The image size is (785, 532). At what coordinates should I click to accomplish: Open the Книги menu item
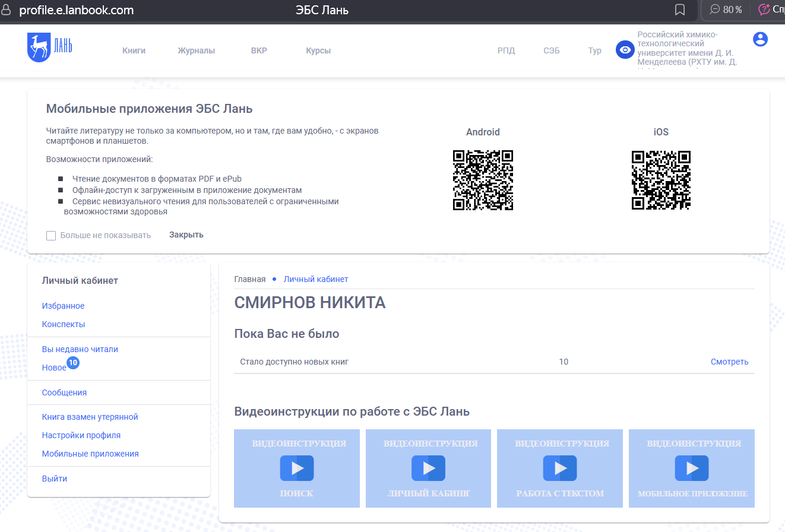point(134,50)
